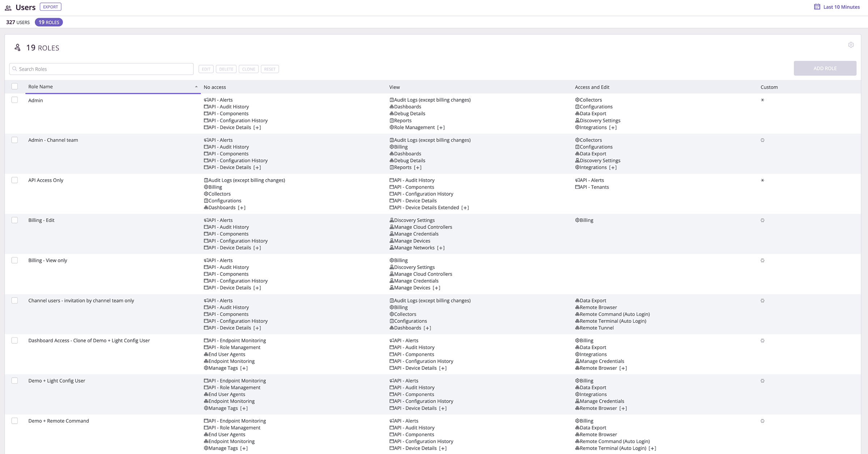Click the settings gear icon top right

pyautogui.click(x=851, y=45)
